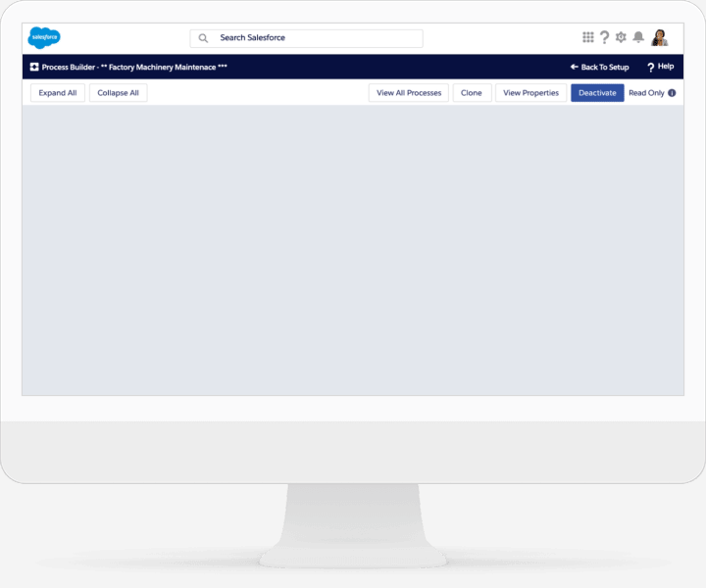Click the Process Builder icon in title bar
This screenshot has width=706, height=588.
(x=34, y=67)
